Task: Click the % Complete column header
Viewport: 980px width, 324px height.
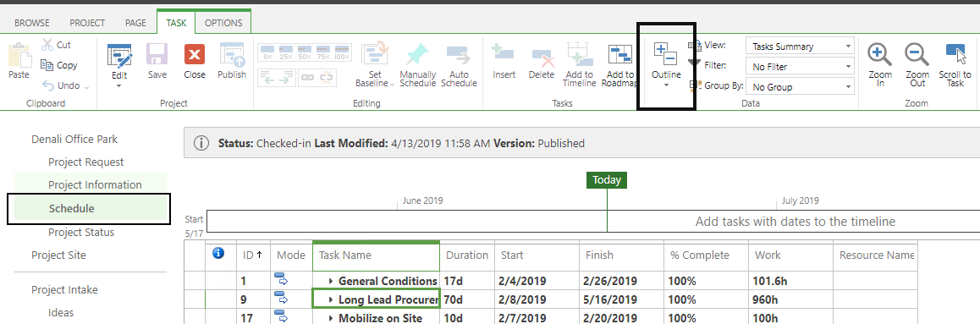Action: (x=707, y=255)
